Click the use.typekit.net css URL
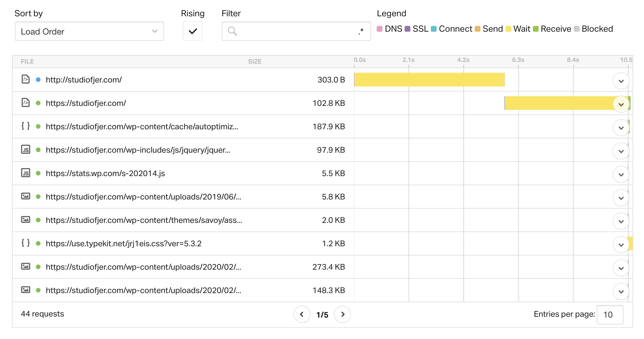The height and width of the screenshot is (339, 644). coord(124,243)
